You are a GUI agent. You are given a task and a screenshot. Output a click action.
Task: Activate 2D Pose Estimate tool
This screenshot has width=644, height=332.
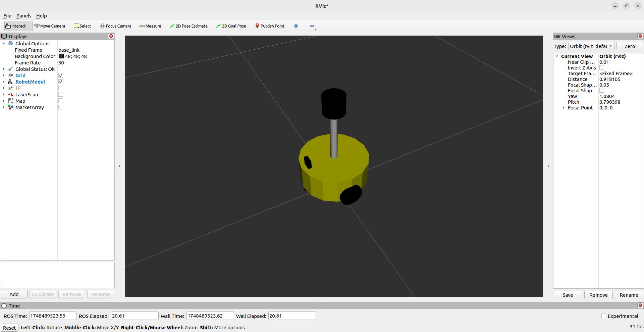tap(189, 26)
